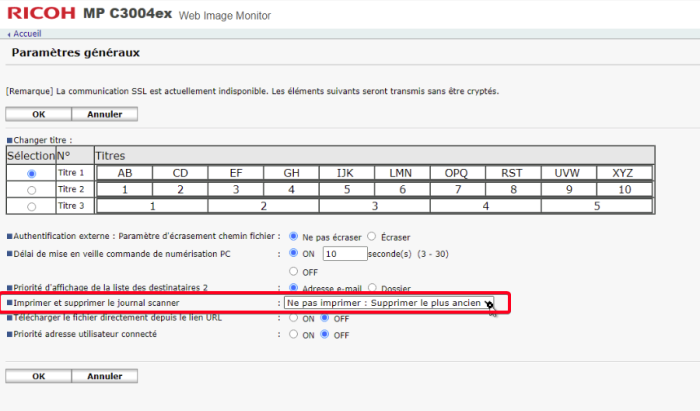
Task: Click the Accueil link at top
Action: point(26,34)
